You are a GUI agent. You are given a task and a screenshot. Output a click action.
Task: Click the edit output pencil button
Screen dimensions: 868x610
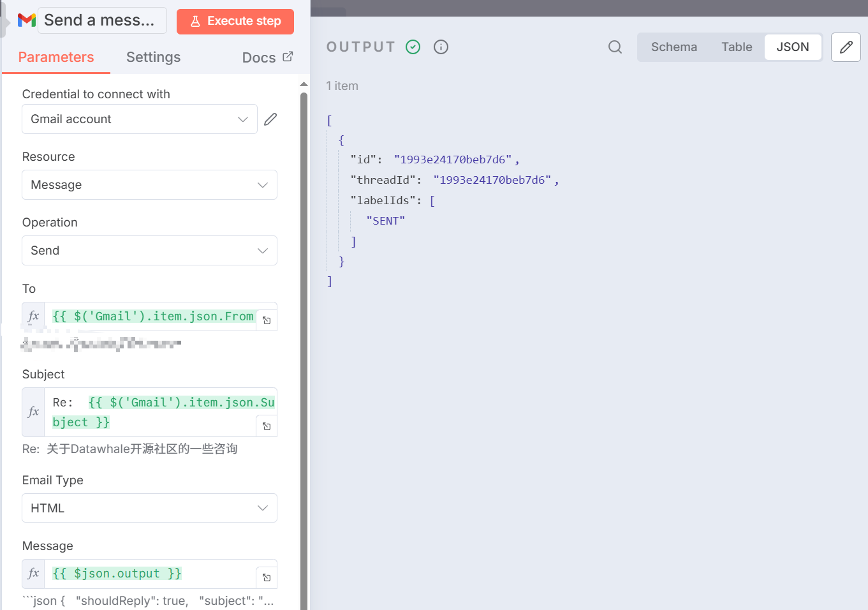pyautogui.click(x=846, y=47)
